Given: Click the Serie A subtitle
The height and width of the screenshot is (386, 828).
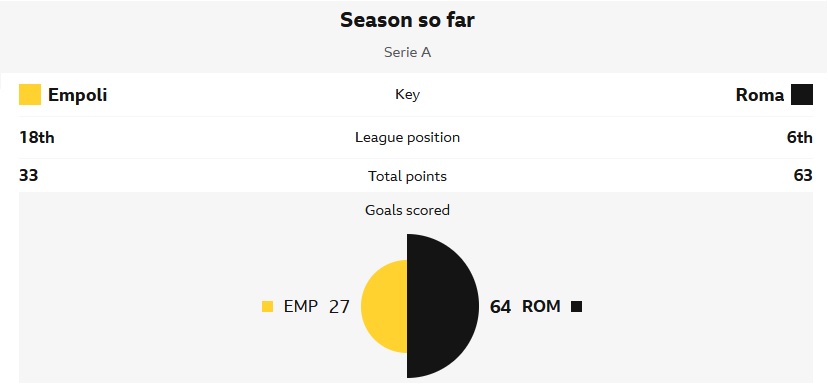Looking at the screenshot, I should pyautogui.click(x=407, y=52).
